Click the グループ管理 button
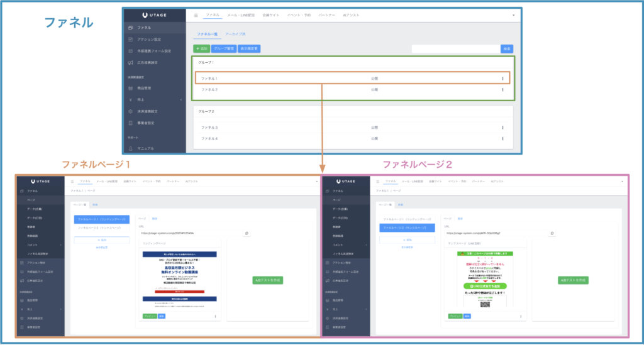This screenshot has height=345, width=644. [225, 48]
